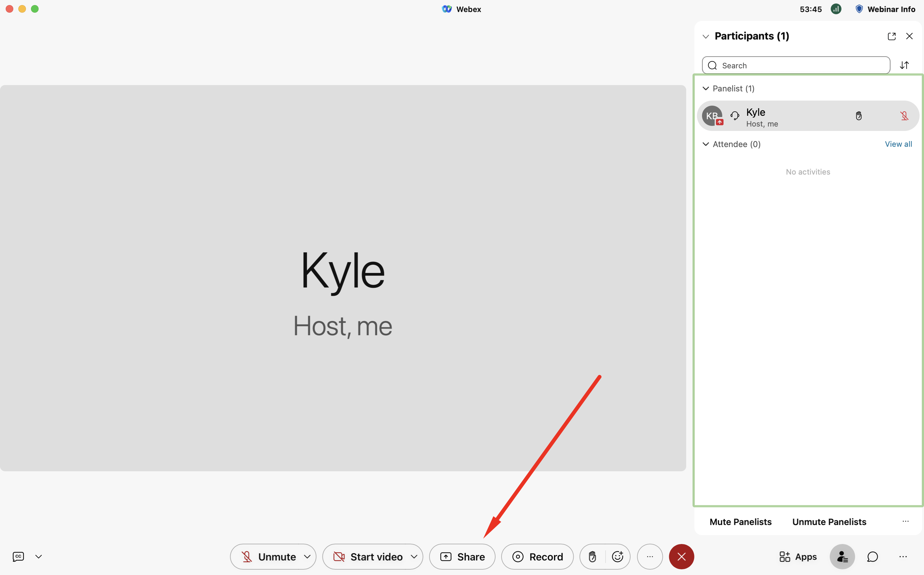Image resolution: width=924 pixels, height=575 pixels.
Task: Toggle the Participants panel icon
Action: (842, 557)
